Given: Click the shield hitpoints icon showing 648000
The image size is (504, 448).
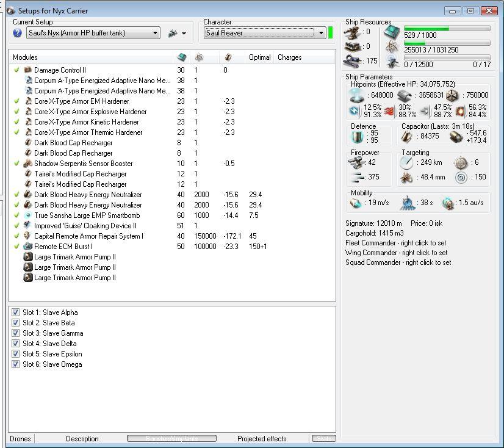Looking at the screenshot, I should [357, 95].
